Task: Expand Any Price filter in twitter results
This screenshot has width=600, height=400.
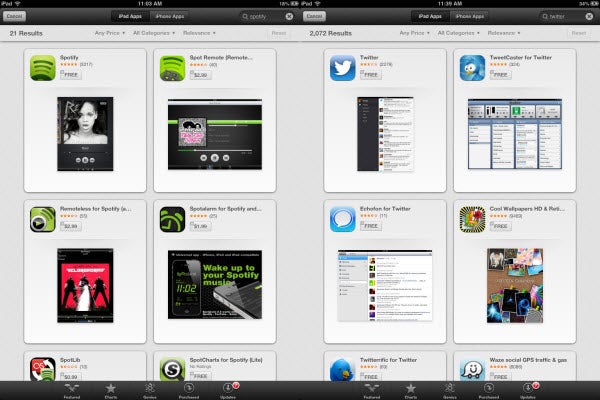Action: (414, 33)
